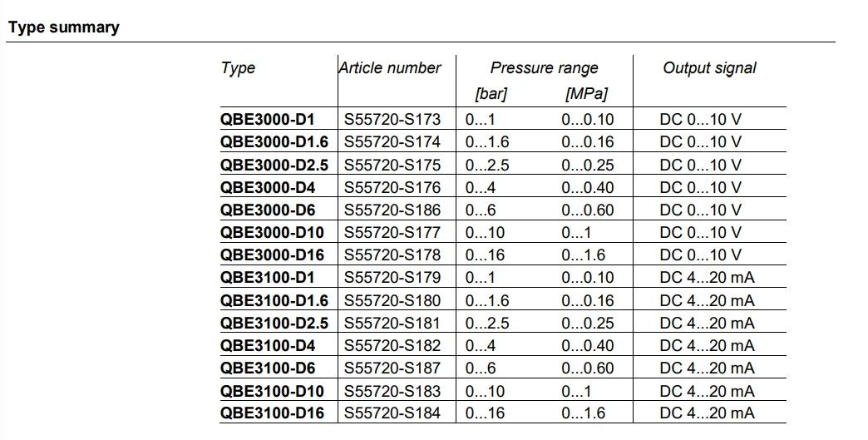
Task: Click type cell QBE3000-D16
Action: click(272, 255)
